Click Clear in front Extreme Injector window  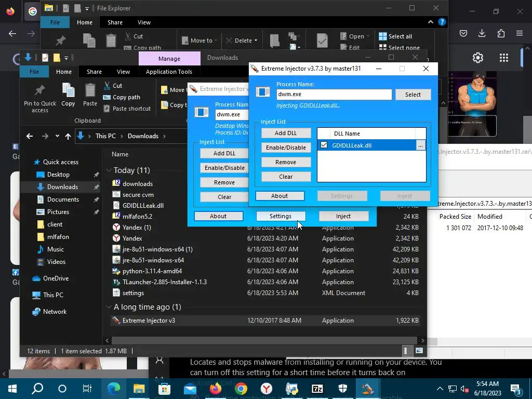286,177
